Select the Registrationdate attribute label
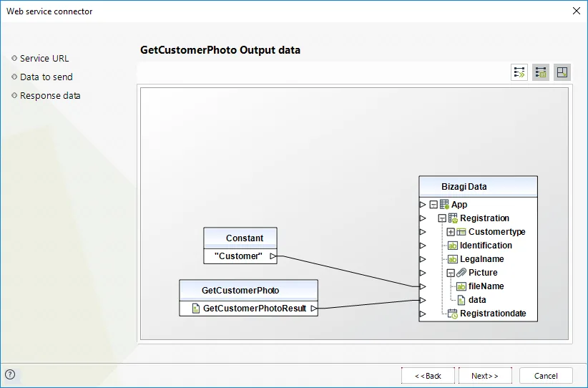 (493, 314)
